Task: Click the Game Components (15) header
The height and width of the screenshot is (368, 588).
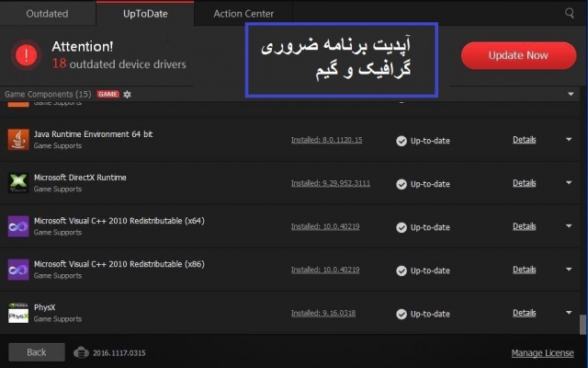Action: [x=48, y=94]
